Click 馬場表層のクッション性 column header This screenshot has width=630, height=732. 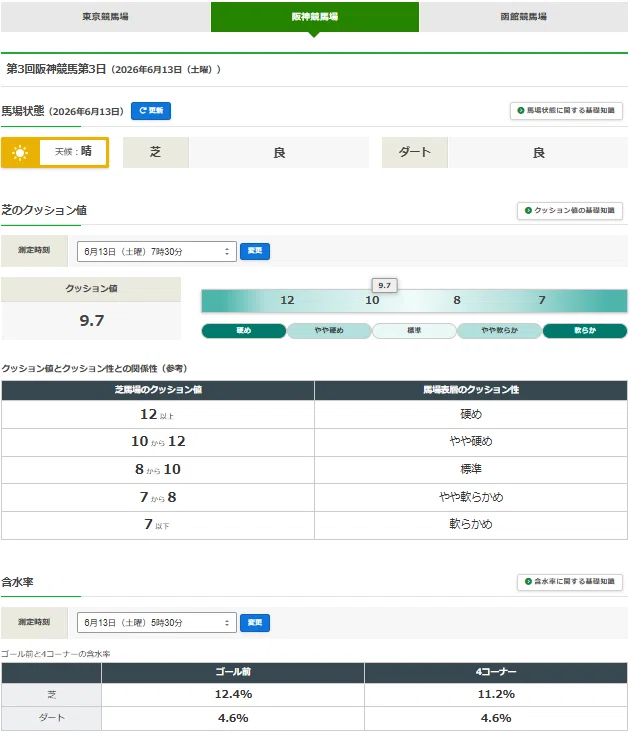click(471, 390)
